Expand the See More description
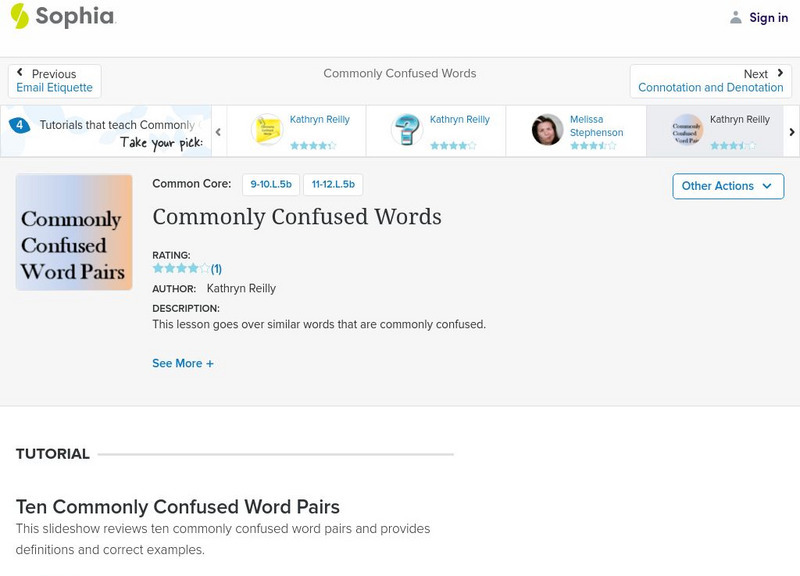 coord(183,364)
